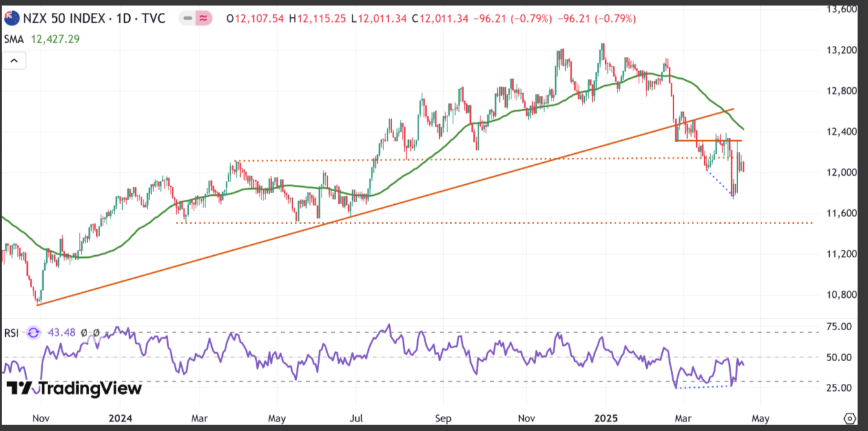This screenshot has height=431, width=868.
Task: Toggle the gray dash pill next to TVC
Action: click(187, 19)
